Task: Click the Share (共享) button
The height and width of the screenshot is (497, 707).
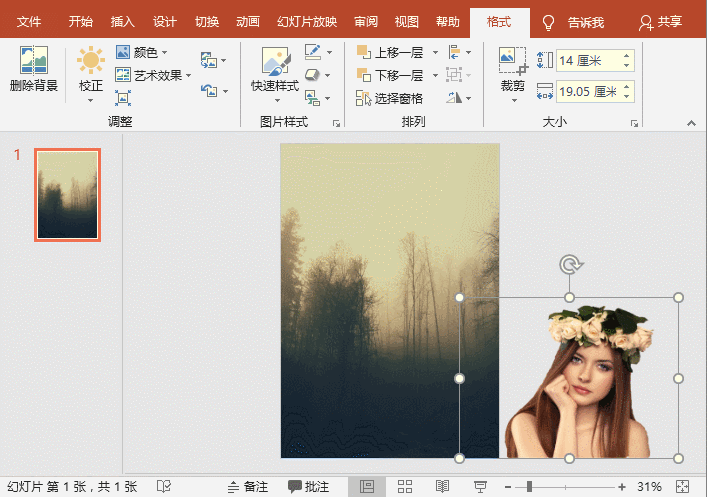Action: point(661,22)
